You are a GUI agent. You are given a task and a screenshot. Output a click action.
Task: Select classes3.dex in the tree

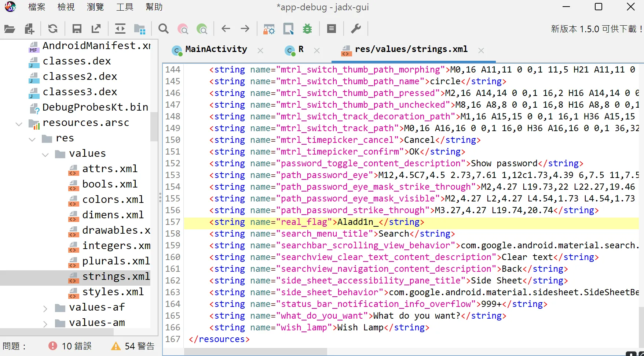pyautogui.click(x=73, y=92)
